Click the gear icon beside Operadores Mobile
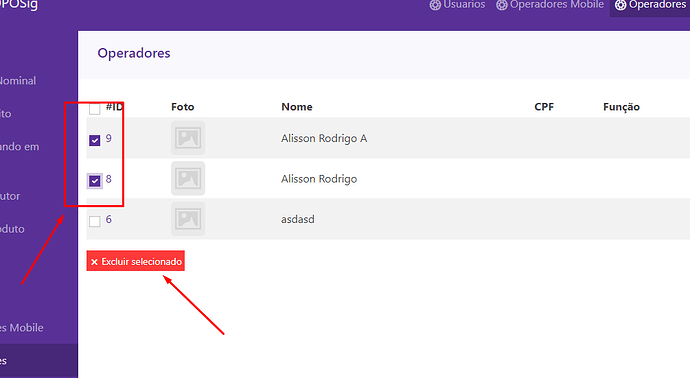 [x=502, y=5]
